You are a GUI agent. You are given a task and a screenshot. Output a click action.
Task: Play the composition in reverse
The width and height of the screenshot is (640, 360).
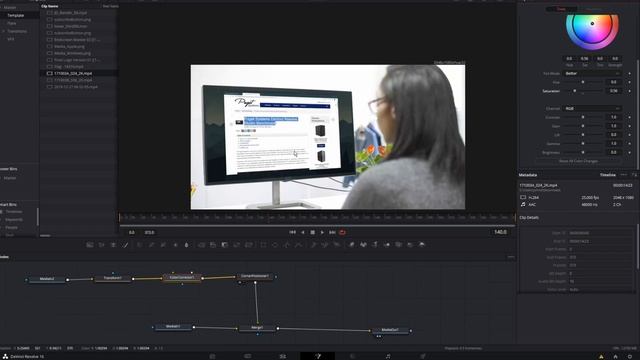coord(302,232)
